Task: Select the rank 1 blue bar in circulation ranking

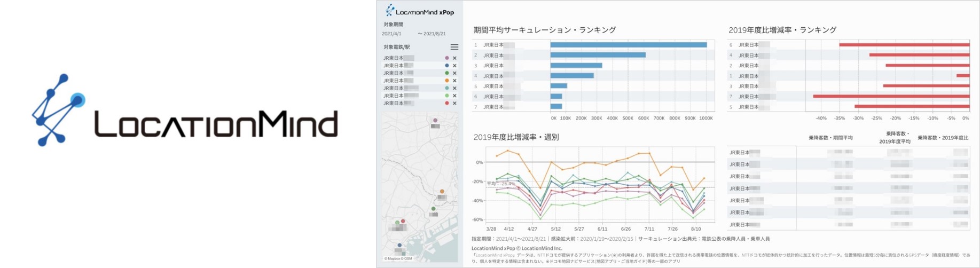Action: (x=629, y=45)
